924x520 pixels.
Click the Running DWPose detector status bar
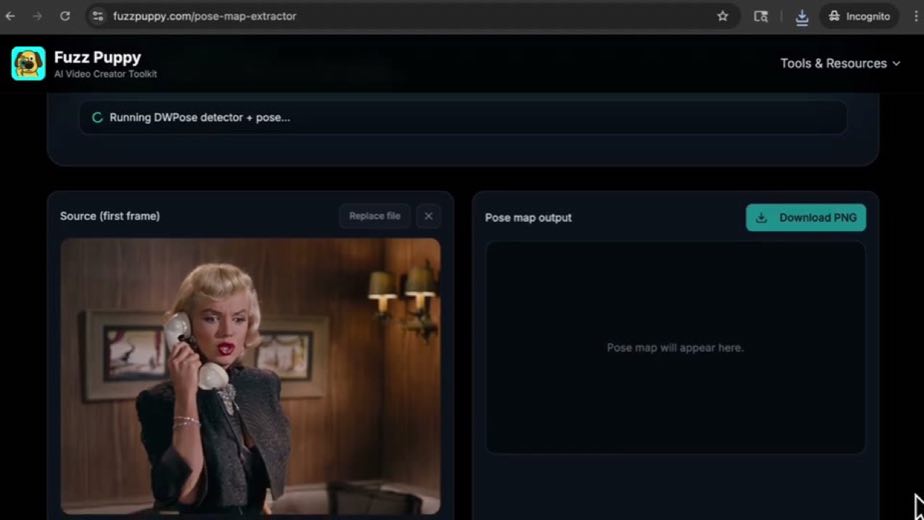tap(463, 117)
